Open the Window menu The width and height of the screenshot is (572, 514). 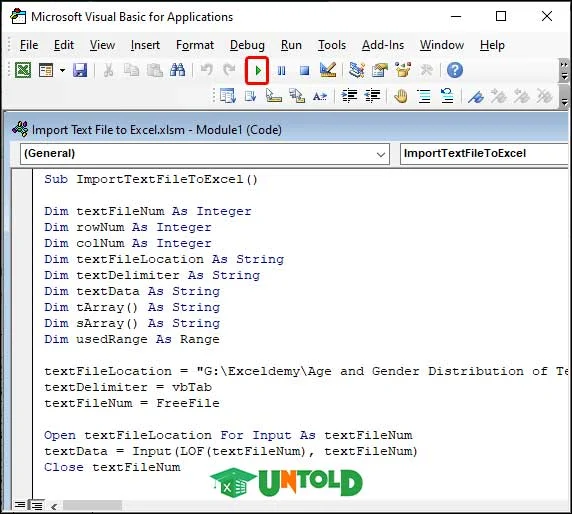tap(442, 45)
